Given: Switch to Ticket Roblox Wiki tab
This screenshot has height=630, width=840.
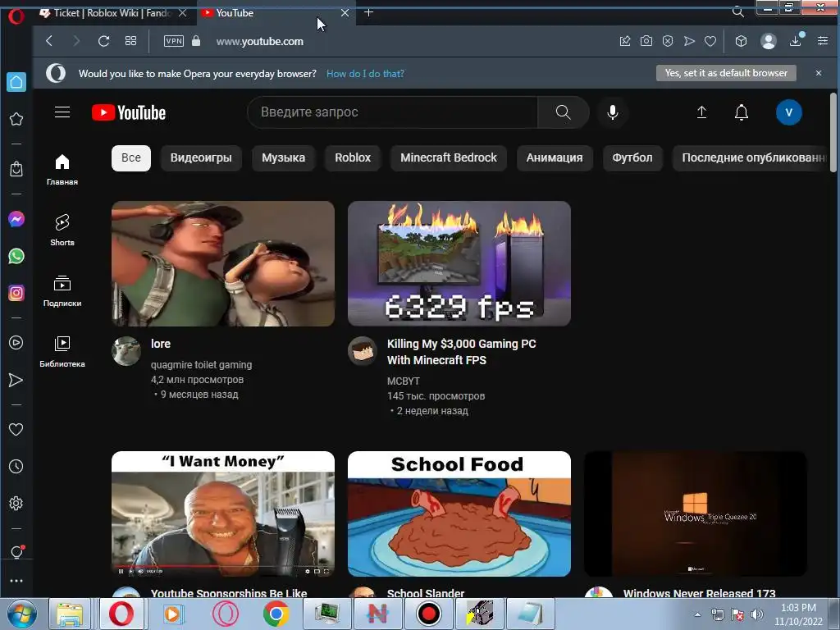Looking at the screenshot, I should [x=111, y=13].
